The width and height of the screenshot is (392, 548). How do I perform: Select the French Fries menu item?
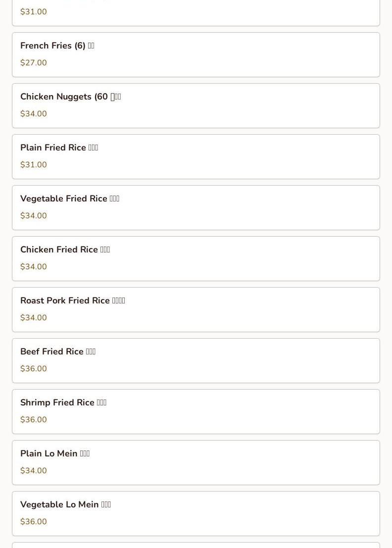[196, 54]
